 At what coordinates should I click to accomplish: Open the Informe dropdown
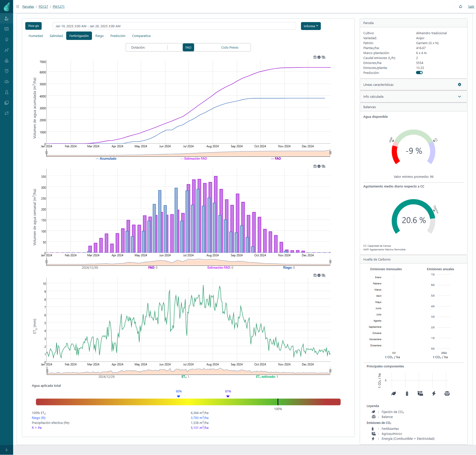coord(311,26)
